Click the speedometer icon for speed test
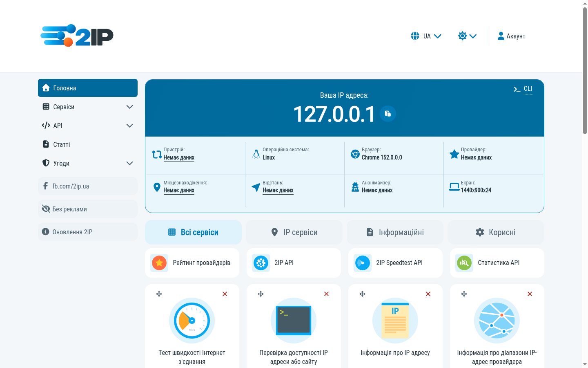This screenshot has width=588, height=368. pyautogui.click(x=192, y=321)
